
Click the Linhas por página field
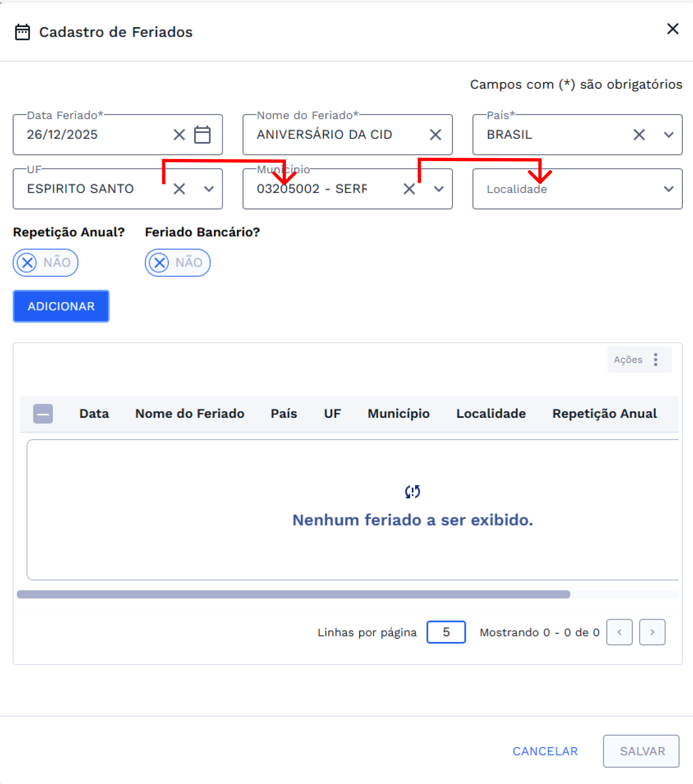pyautogui.click(x=446, y=632)
